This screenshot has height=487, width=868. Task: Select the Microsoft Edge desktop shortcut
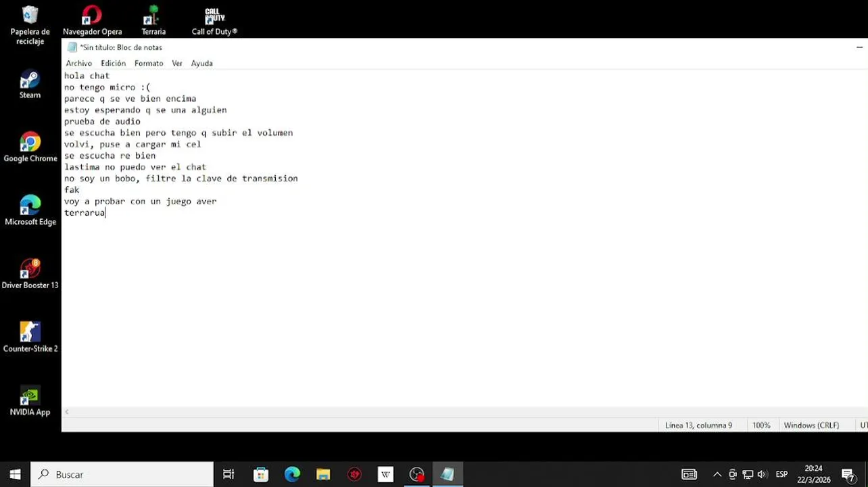coord(30,211)
